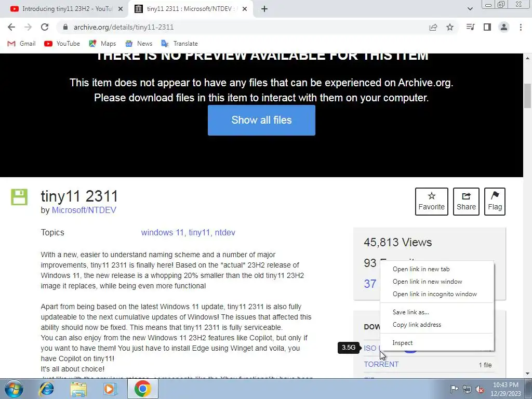Choose Open link in new window
Image resolution: width=532 pixels, height=399 pixels.
pos(437,282)
